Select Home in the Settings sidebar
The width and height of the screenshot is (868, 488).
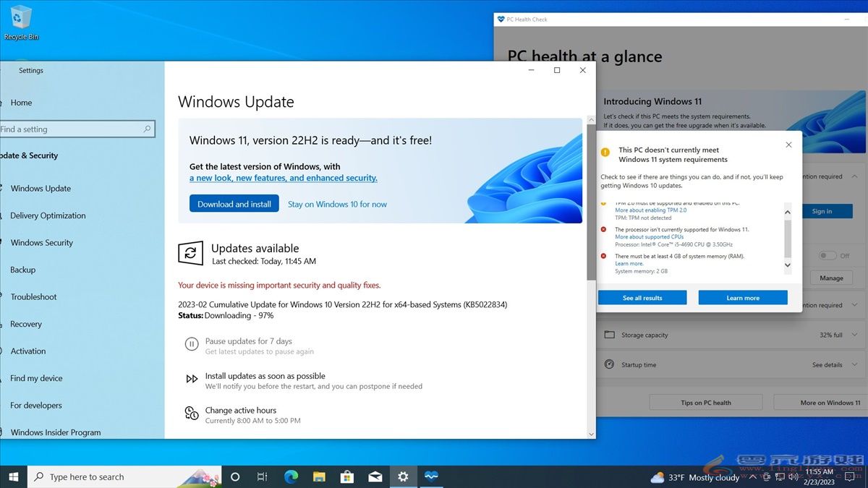[x=22, y=103]
